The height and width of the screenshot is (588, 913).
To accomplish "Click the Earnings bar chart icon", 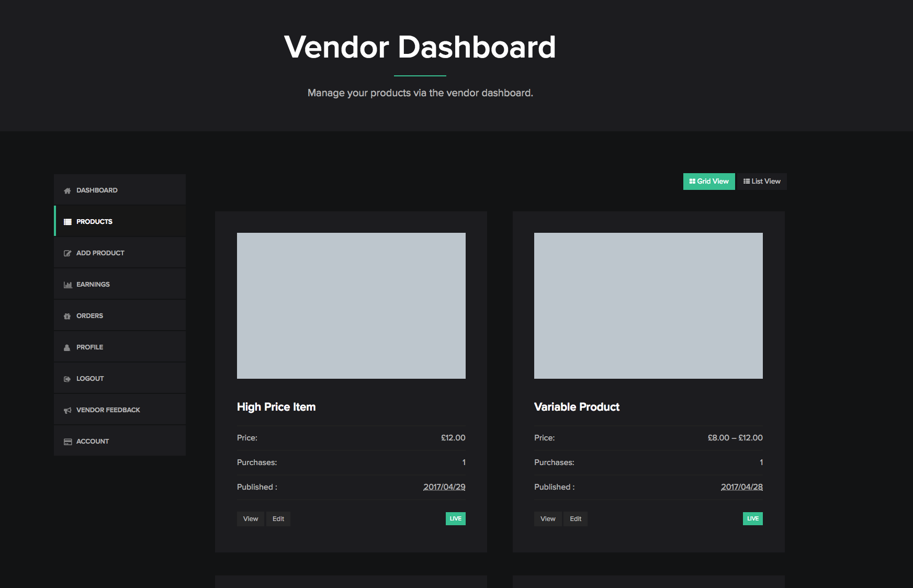I will (x=67, y=285).
